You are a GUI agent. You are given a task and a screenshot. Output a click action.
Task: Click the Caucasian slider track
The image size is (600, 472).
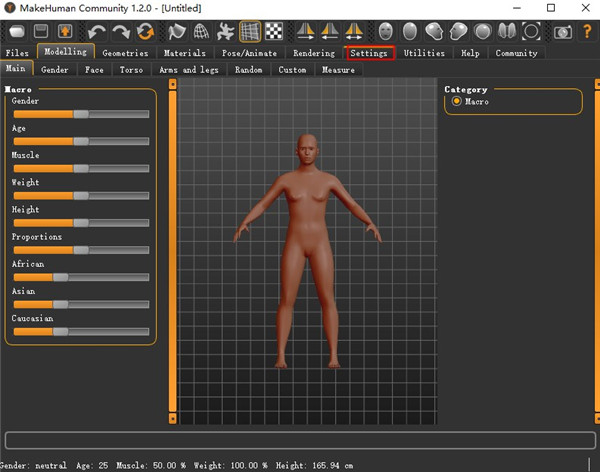[x=80, y=331]
